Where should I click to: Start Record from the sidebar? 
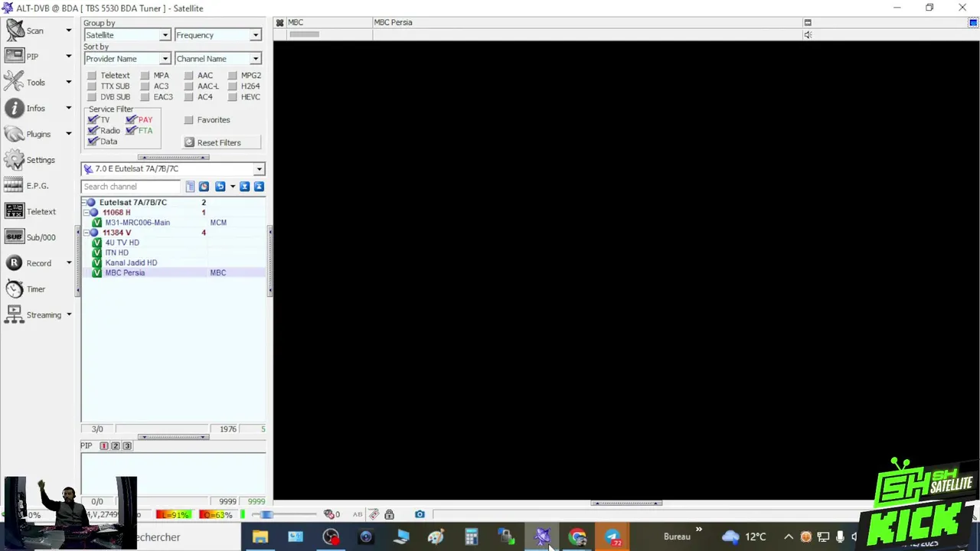click(x=28, y=263)
